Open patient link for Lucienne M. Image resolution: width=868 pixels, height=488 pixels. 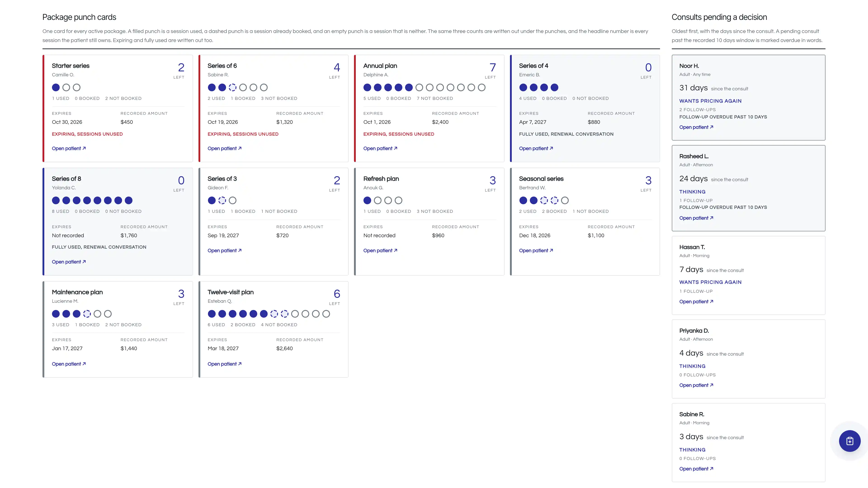click(x=69, y=364)
